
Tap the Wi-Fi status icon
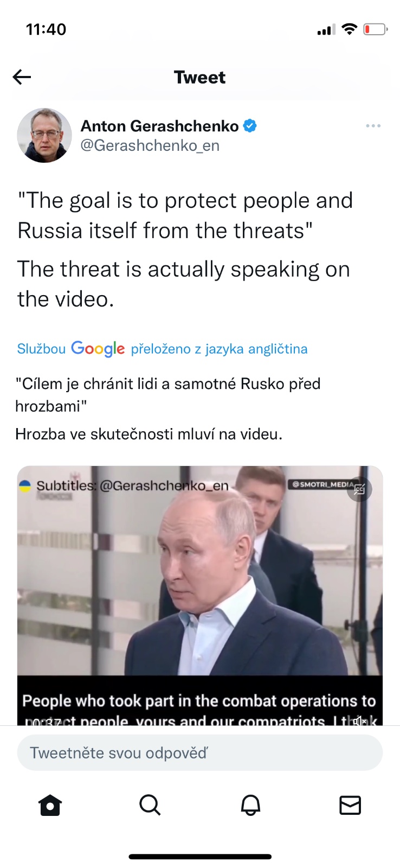point(350,29)
